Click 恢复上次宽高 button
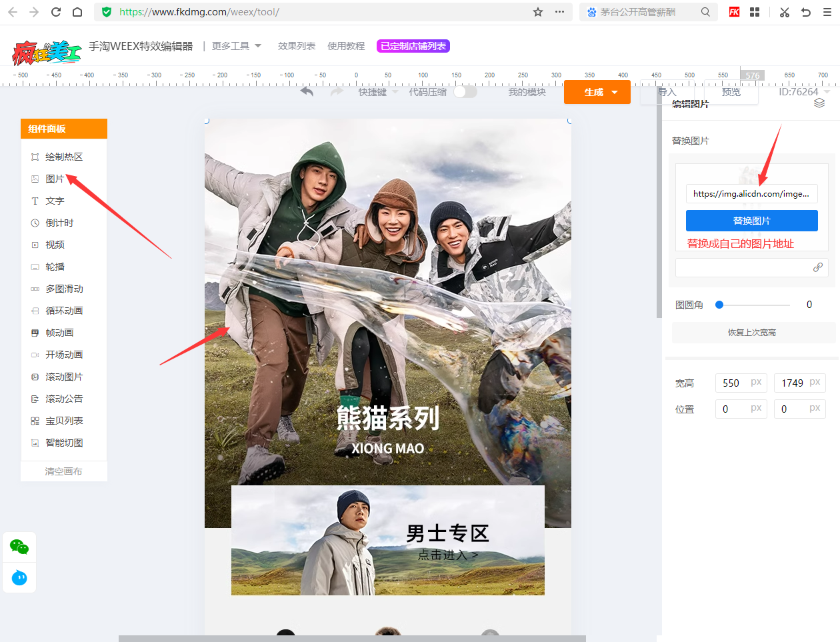The width and height of the screenshot is (840, 642). pos(752,332)
